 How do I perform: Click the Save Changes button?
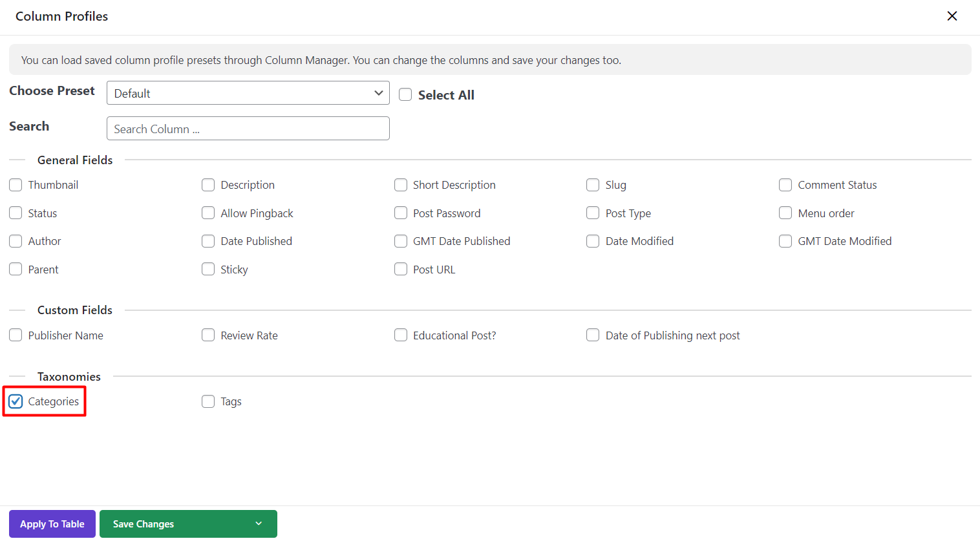click(x=144, y=524)
